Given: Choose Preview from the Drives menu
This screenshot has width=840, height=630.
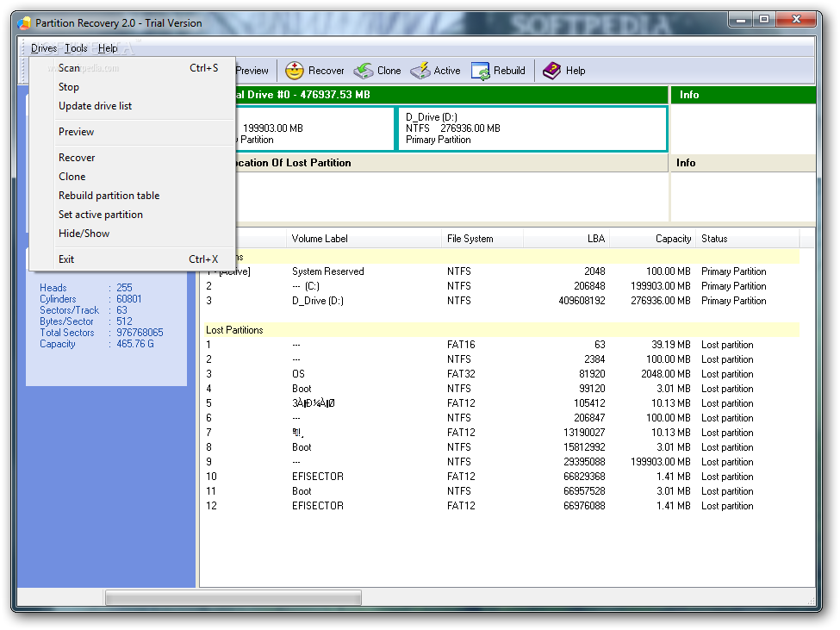Looking at the screenshot, I should tap(133, 132).
